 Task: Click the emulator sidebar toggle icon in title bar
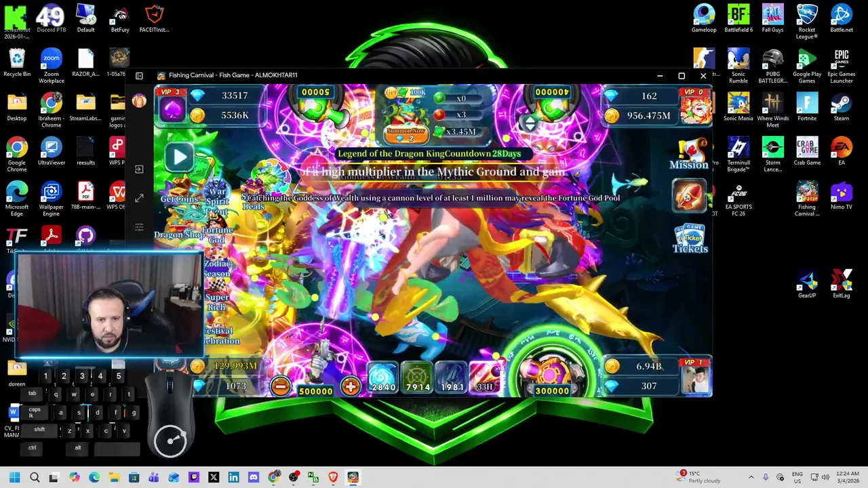[139, 76]
